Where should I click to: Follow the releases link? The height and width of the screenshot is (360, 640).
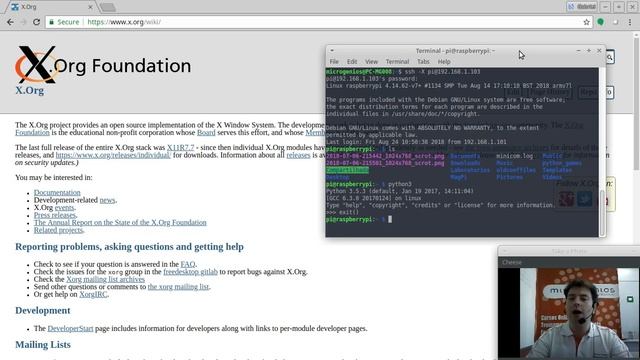(298, 155)
